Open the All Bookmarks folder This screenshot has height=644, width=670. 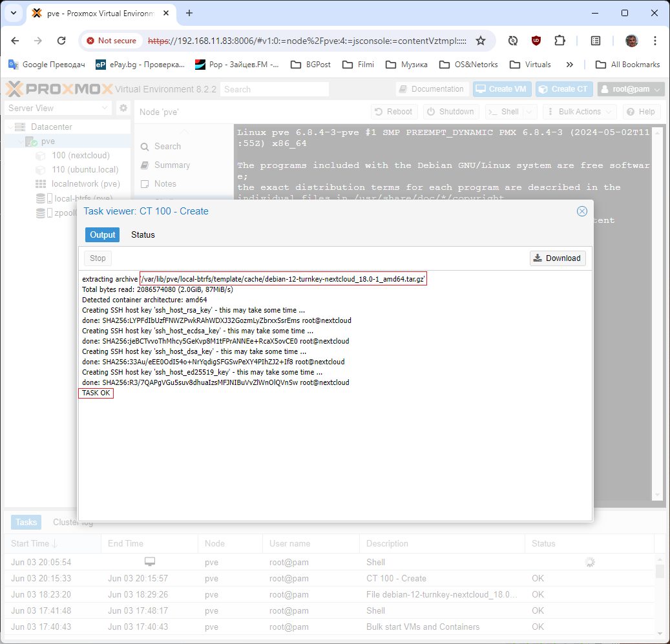pos(628,65)
